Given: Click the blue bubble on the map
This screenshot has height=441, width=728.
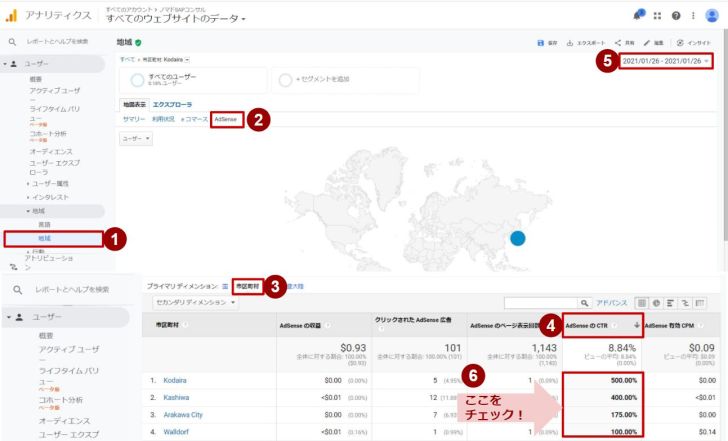Looking at the screenshot, I should [x=517, y=238].
